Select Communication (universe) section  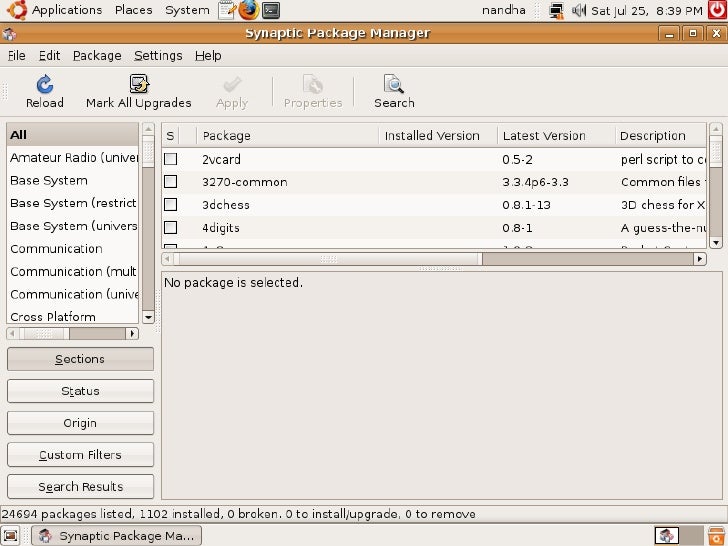click(72, 294)
